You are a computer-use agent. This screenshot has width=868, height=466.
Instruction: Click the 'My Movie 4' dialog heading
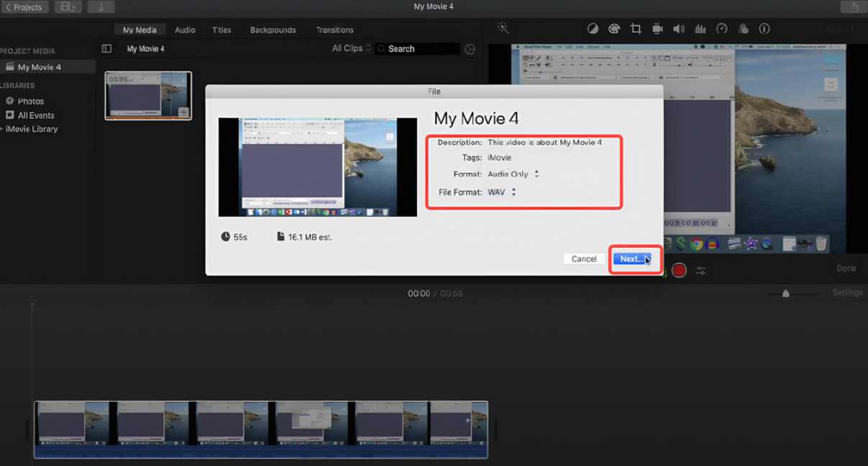click(x=476, y=119)
